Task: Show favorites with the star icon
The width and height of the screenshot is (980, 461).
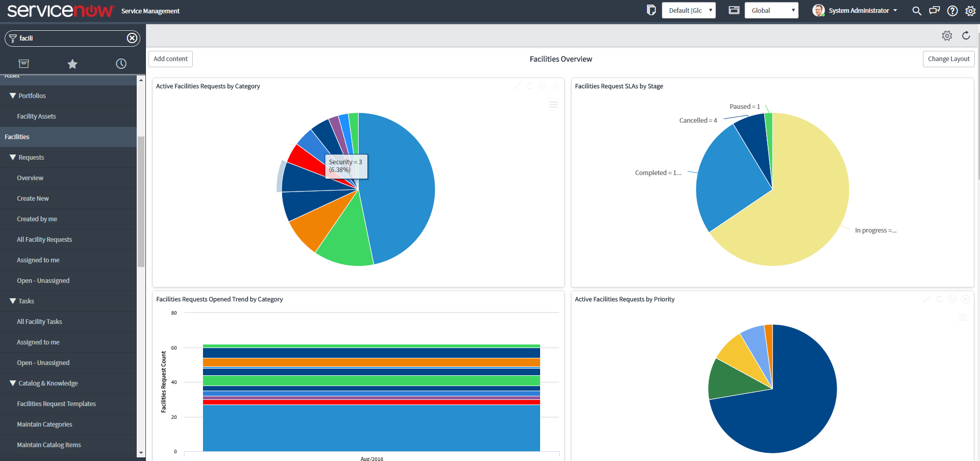Action: pos(72,64)
